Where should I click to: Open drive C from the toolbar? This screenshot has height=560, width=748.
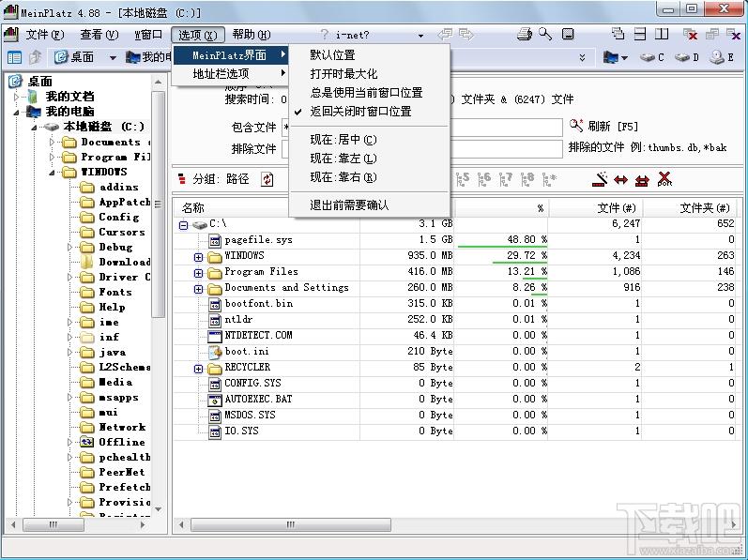click(652, 57)
